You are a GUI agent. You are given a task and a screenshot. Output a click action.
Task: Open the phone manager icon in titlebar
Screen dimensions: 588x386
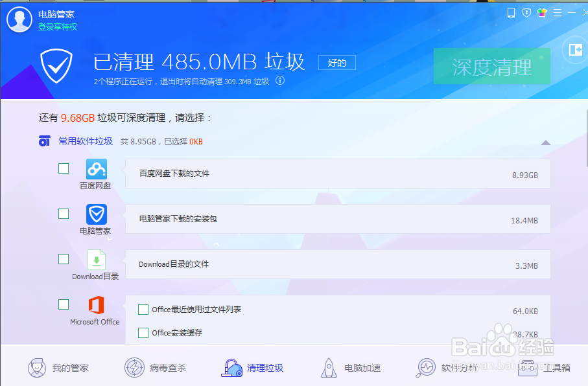coord(510,12)
